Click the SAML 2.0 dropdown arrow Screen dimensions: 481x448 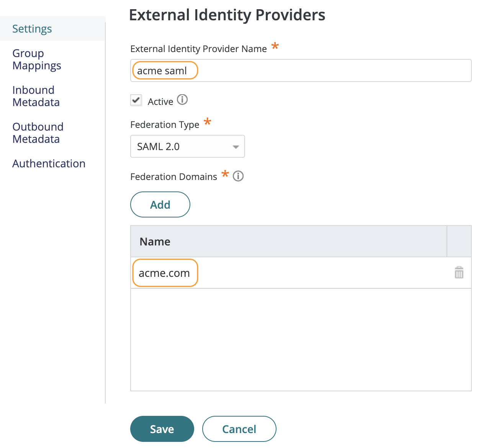(235, 146)
